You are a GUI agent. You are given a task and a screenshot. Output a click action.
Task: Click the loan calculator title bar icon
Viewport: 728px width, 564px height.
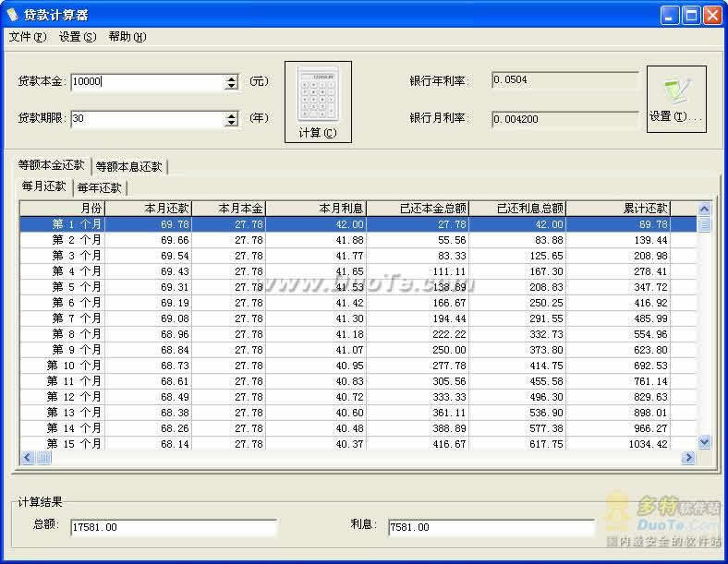[12, 15]
